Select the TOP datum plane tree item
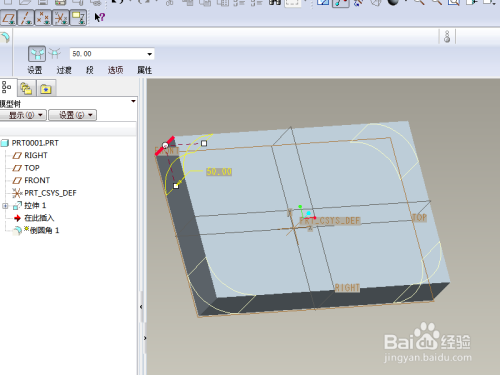Image resolution: width=500 pixels, height=375 pixels. coord(32,168)
